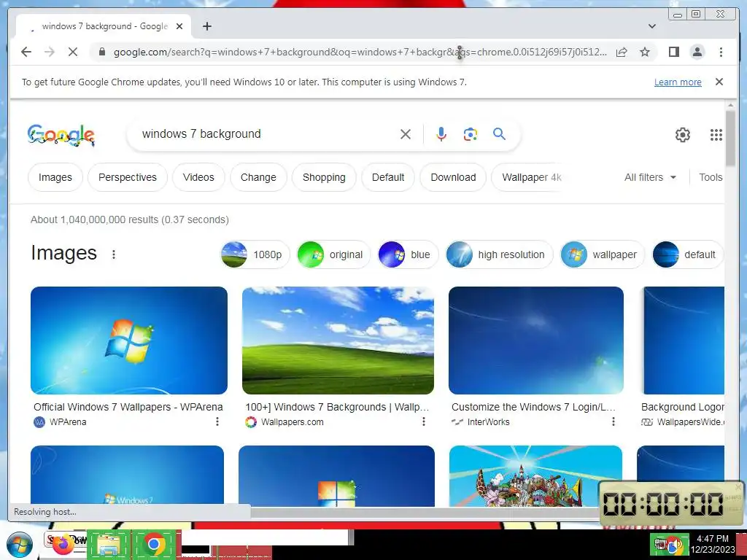Expand the tab search chevron

pyautogui.click(x=651, y=26)
